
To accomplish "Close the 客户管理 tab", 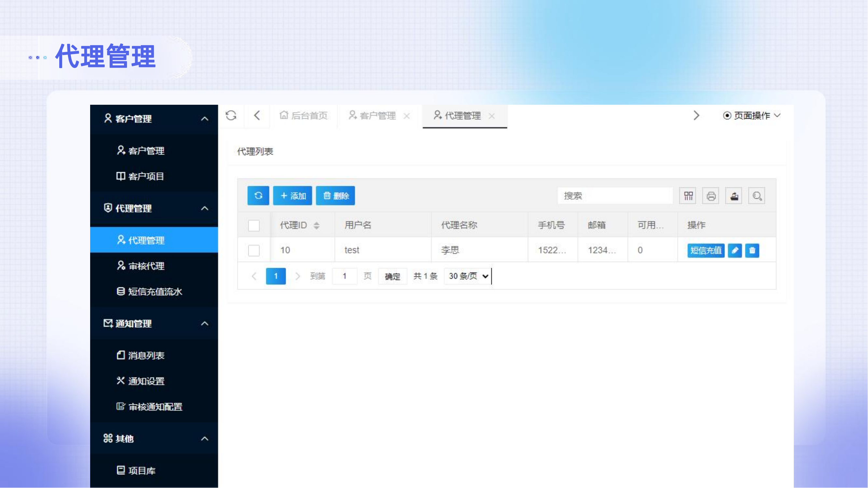I will pos(407,116).
